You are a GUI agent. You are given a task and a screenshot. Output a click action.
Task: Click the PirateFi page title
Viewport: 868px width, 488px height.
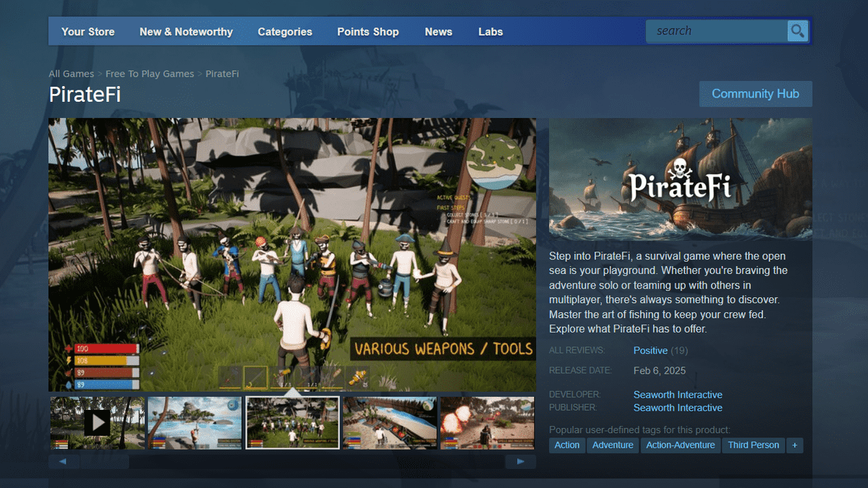coord(85,95)
